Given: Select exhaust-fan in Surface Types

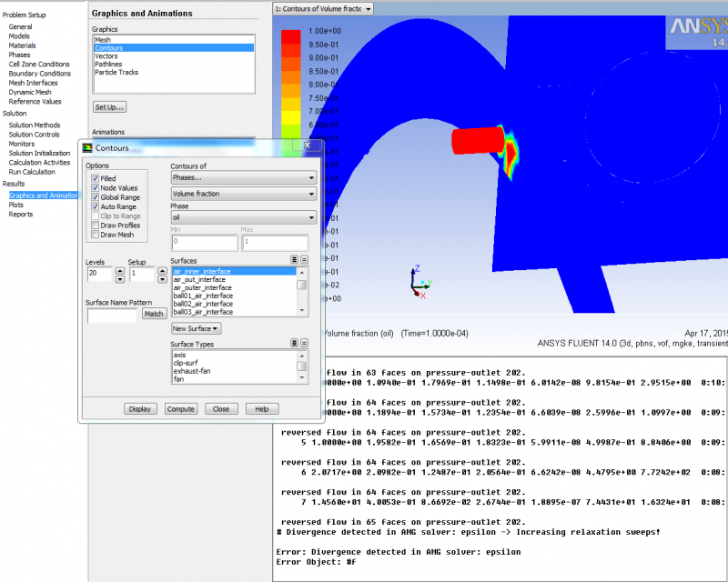Looking at the screenshot, I should tap(234, 371).
